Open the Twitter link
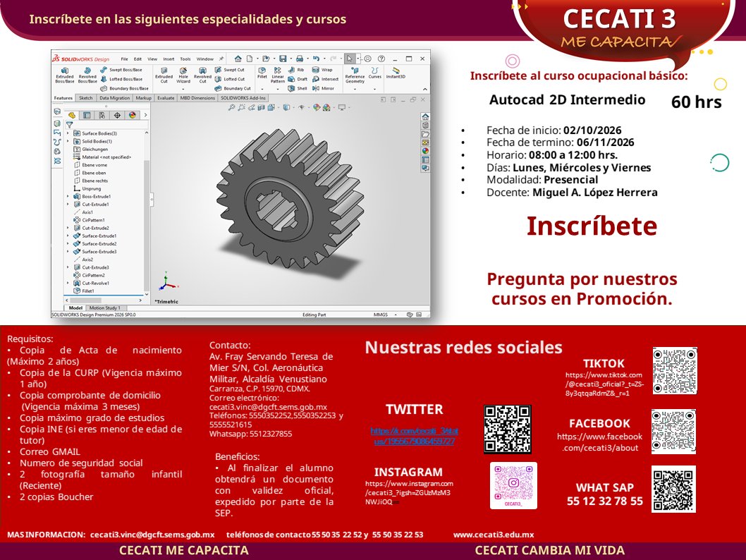 (415, 436)
